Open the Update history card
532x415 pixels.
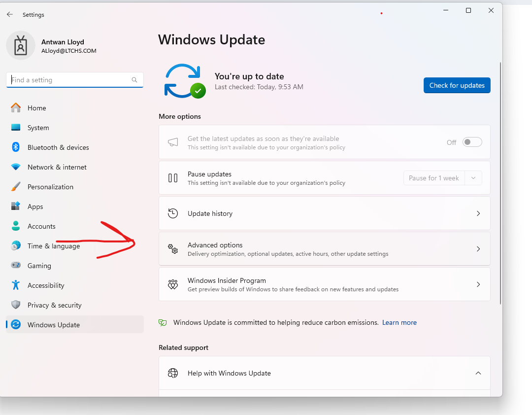tap(324, 213)
